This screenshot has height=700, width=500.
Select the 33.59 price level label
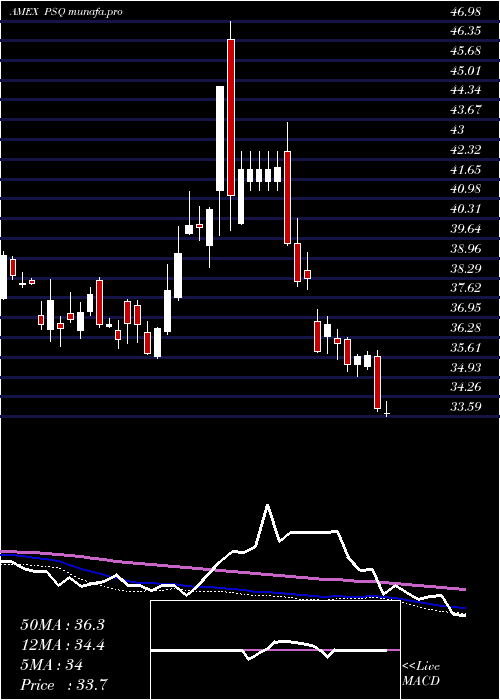tap(466, 407)
